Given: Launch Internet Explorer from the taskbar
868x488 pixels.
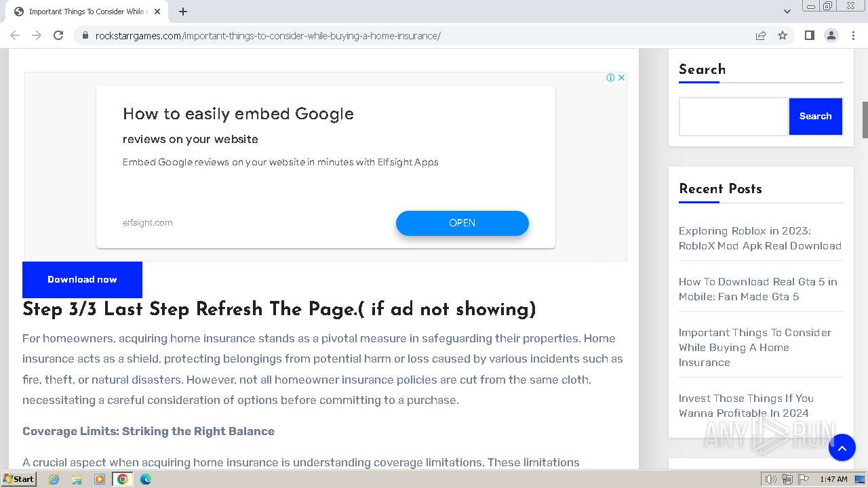Looking at the screenshot, I should coord(54,479).
